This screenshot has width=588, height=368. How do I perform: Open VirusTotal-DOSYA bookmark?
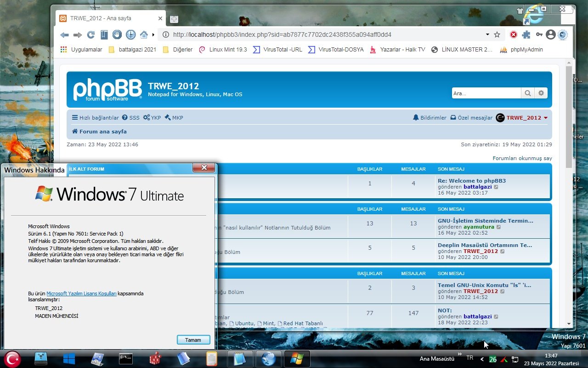pyautogui.click(x=336, y=49)
